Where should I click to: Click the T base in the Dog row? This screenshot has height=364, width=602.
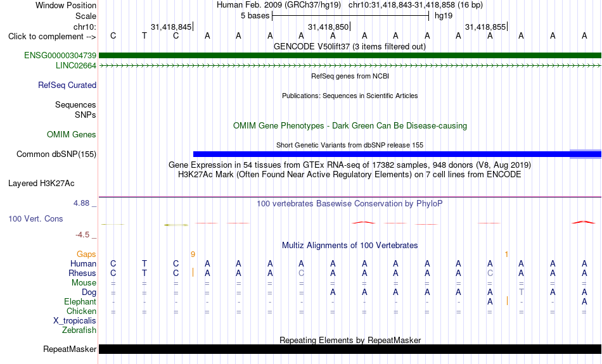521,292
